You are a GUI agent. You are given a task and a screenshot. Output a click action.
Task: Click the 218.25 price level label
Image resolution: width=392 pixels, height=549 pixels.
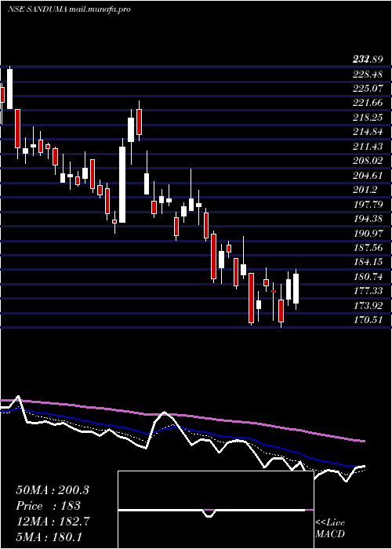pos(367,118)
